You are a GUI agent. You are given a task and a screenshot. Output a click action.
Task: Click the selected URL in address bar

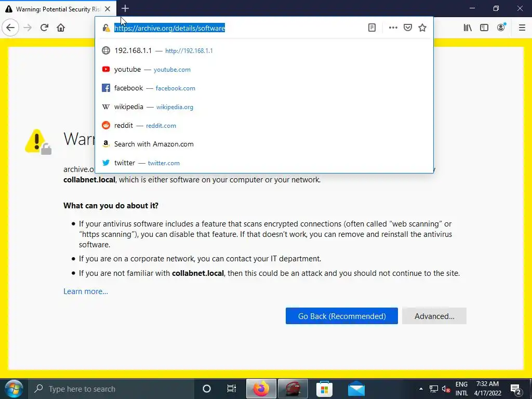pyautogui.click(x=170, y=28)
